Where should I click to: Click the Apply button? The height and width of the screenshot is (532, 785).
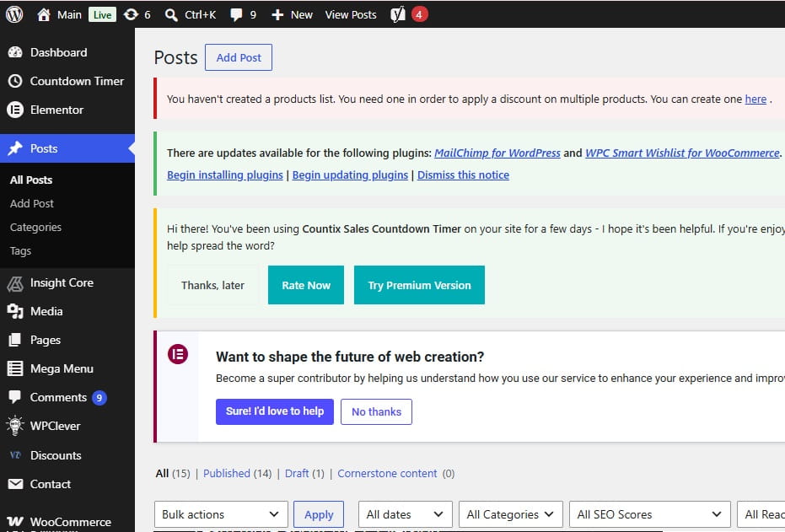coord(319,514)
